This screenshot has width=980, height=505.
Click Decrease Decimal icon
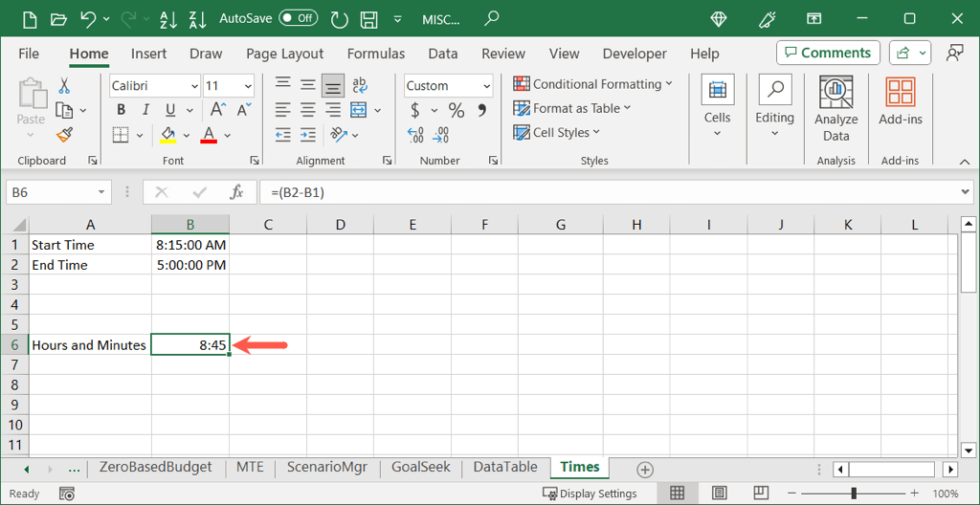pos(440,135)
